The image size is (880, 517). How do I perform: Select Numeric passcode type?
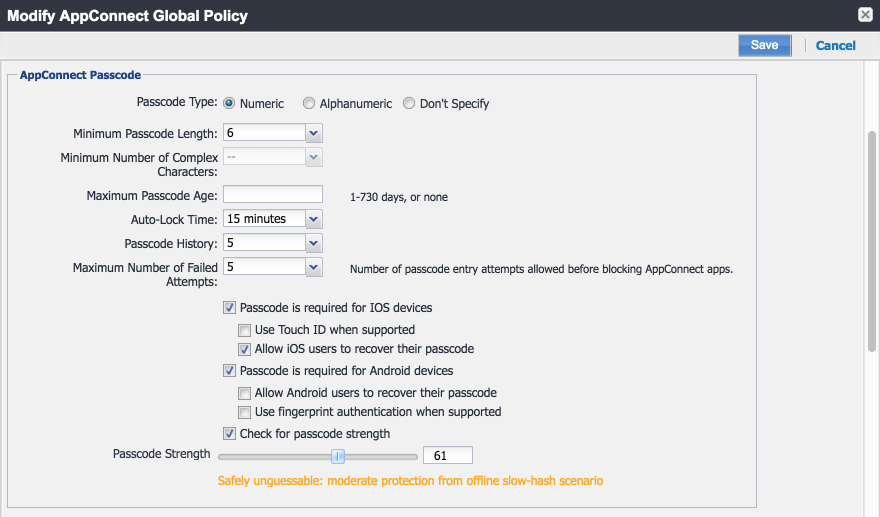(229, 103)
